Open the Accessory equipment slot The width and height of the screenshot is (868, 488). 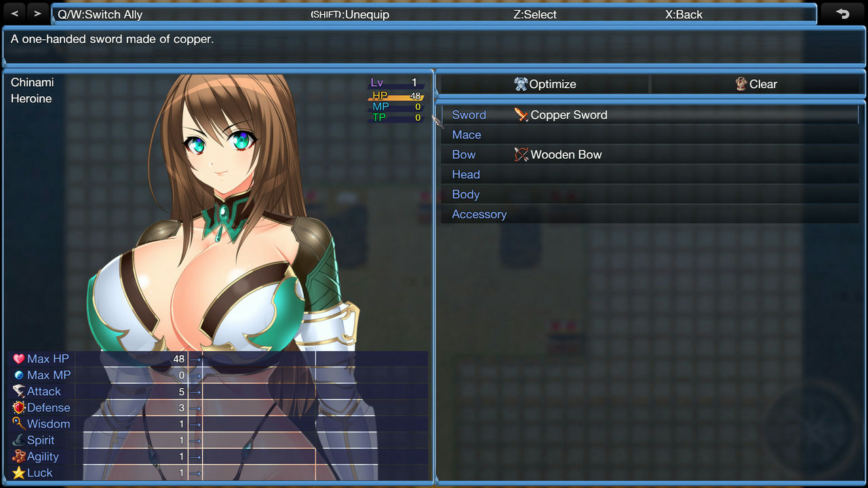(x=479, y=214)
